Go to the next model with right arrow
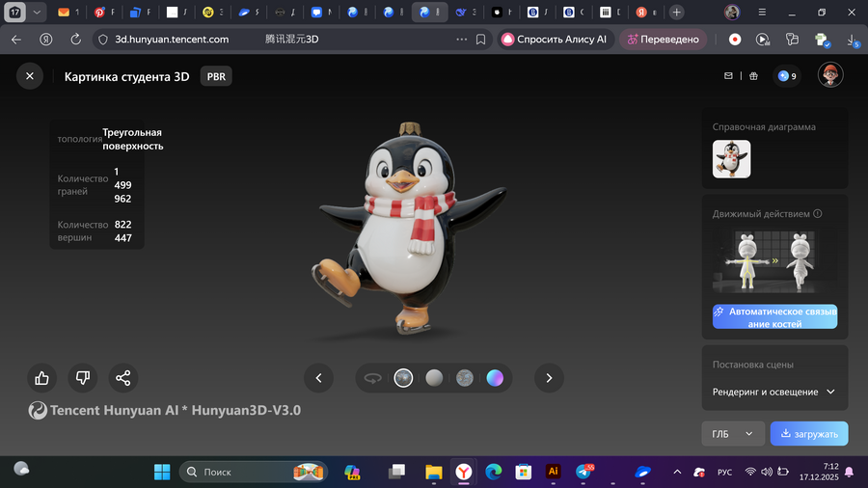 (549, 378)
